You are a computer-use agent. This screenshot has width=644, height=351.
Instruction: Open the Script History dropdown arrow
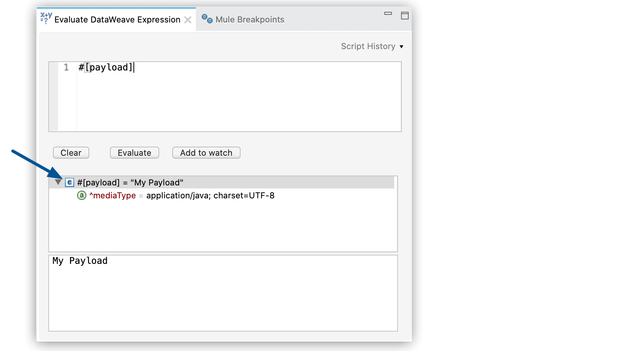click(401, 47)
